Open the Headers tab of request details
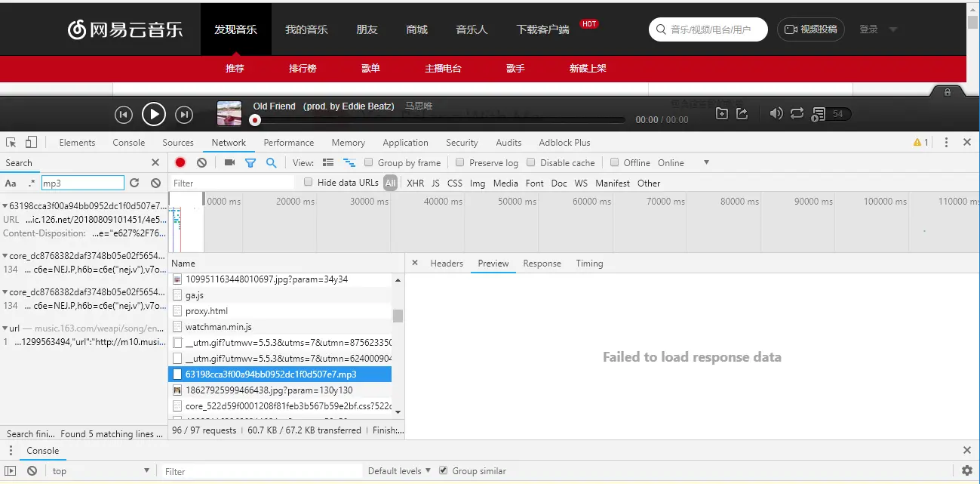 447,263
